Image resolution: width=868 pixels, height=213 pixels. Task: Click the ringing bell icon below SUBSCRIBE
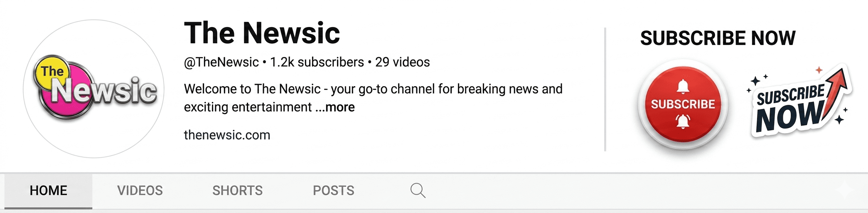683,121
